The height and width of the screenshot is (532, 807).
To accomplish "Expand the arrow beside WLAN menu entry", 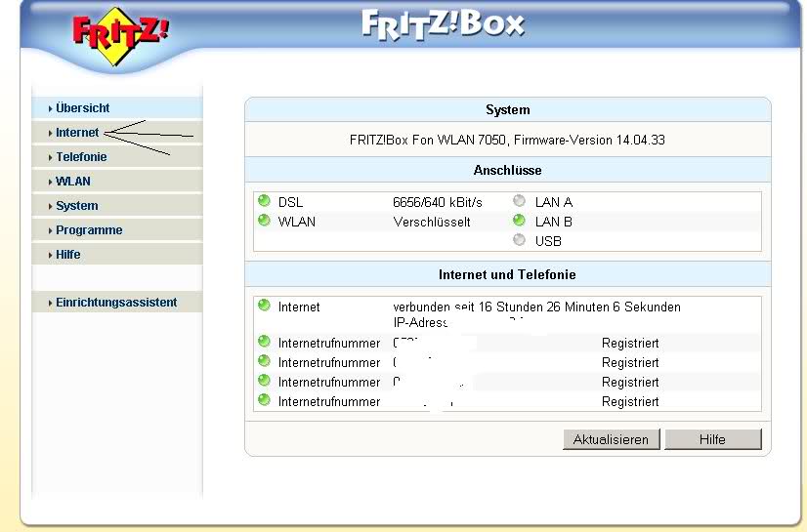I will (51, 182).
